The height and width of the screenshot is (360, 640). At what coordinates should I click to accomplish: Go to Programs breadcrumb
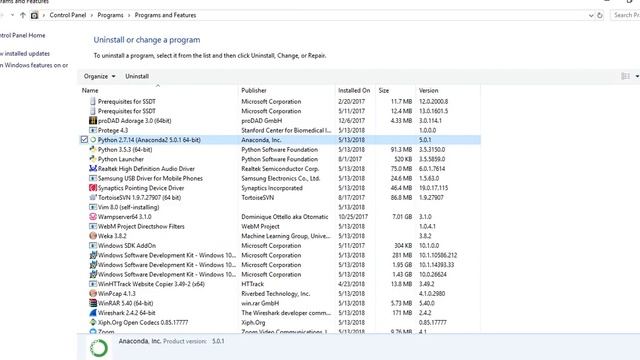(x=110, y=15)
